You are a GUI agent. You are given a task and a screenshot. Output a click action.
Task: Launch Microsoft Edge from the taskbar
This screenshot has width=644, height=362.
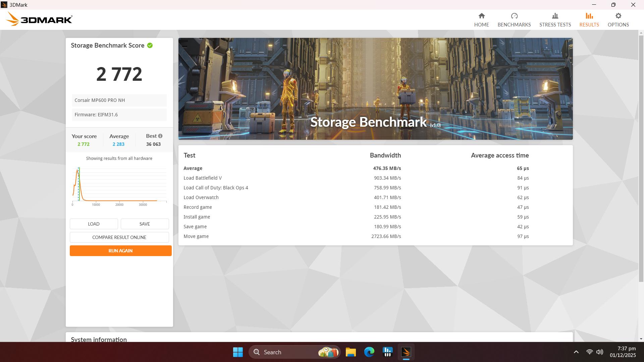pyautogui.click(x=369, y=352)
